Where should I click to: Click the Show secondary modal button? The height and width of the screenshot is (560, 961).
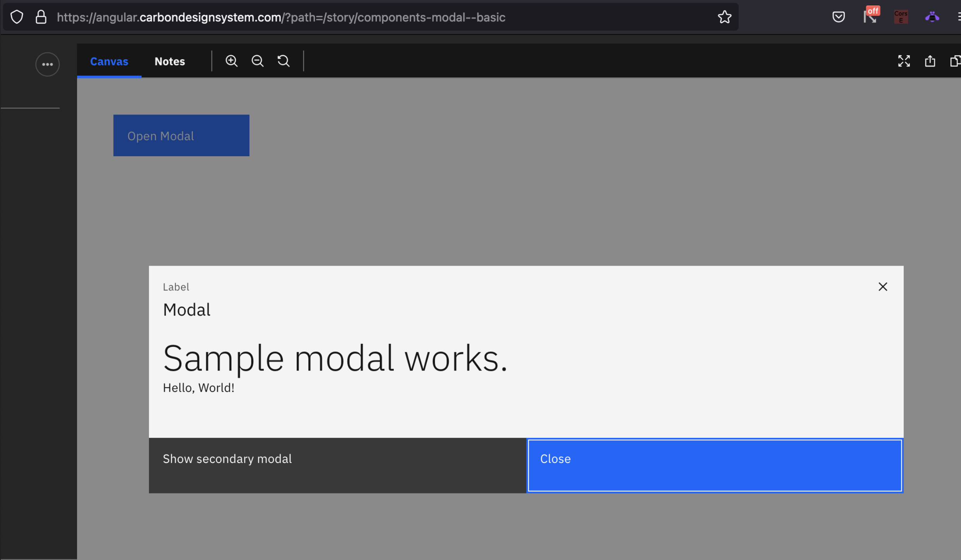[x=337, y=465]
